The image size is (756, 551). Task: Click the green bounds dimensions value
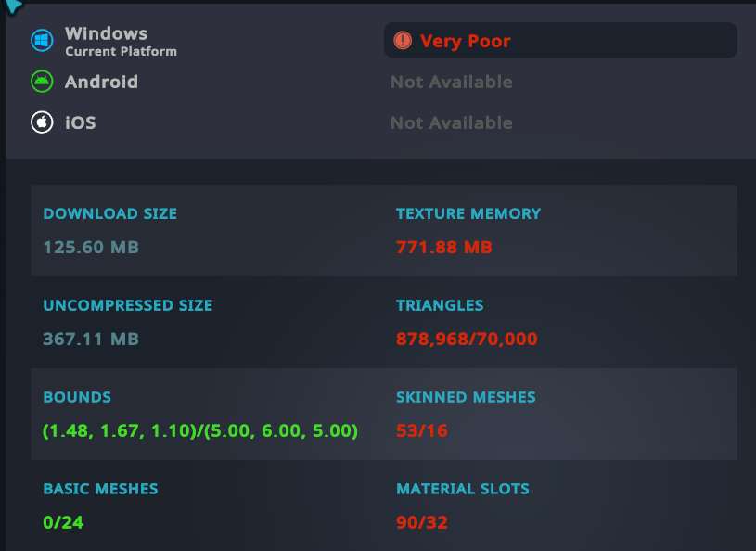[200, 430]
